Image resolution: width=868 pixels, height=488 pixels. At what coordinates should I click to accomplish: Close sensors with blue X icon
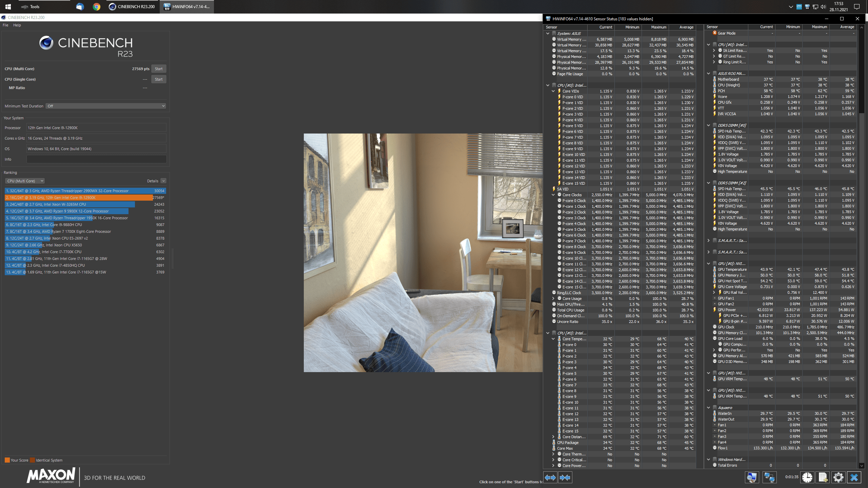(854, 477)
